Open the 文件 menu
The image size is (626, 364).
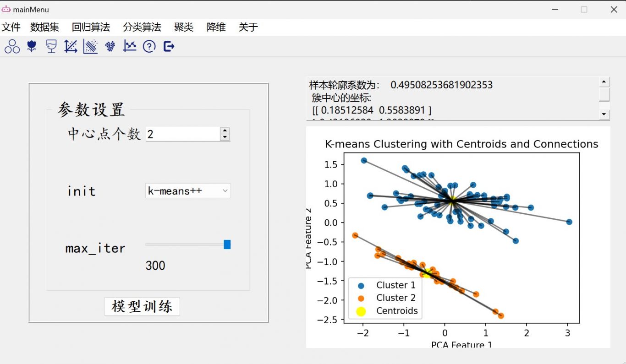pyautogui.click(x=11, y=27)
